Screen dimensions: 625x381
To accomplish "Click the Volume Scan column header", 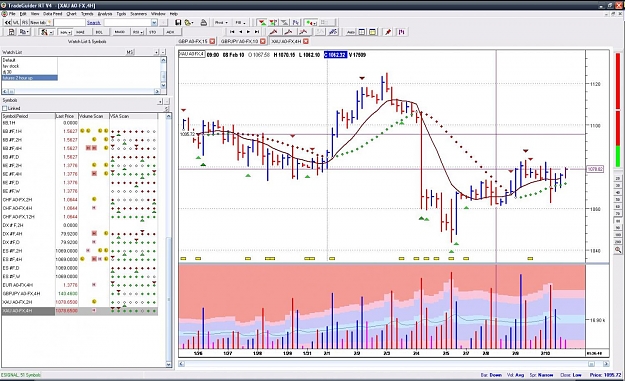I will pos(94,116).
